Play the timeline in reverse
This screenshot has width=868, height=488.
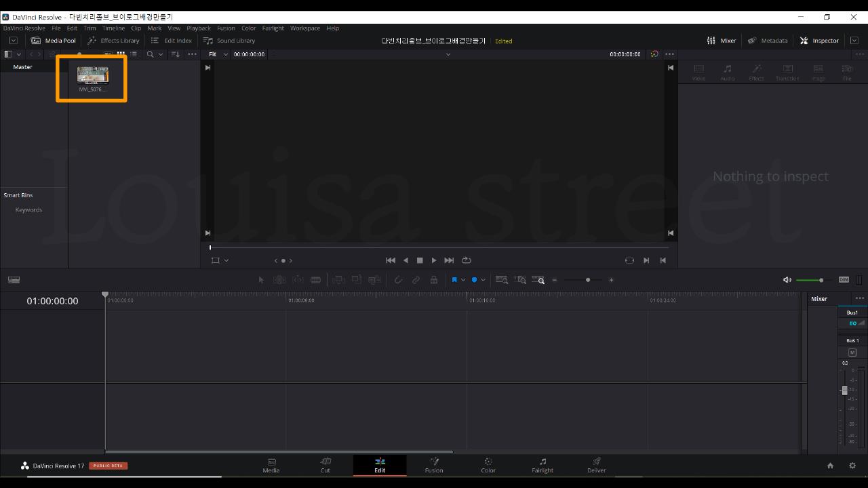pyautogui.click(x=406, y=260)
